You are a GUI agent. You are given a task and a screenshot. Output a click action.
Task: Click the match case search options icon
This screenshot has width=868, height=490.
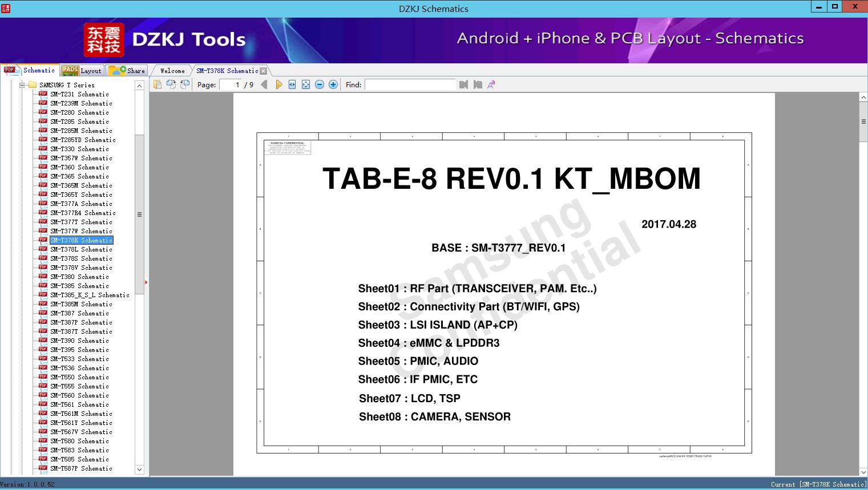point(491,84)
